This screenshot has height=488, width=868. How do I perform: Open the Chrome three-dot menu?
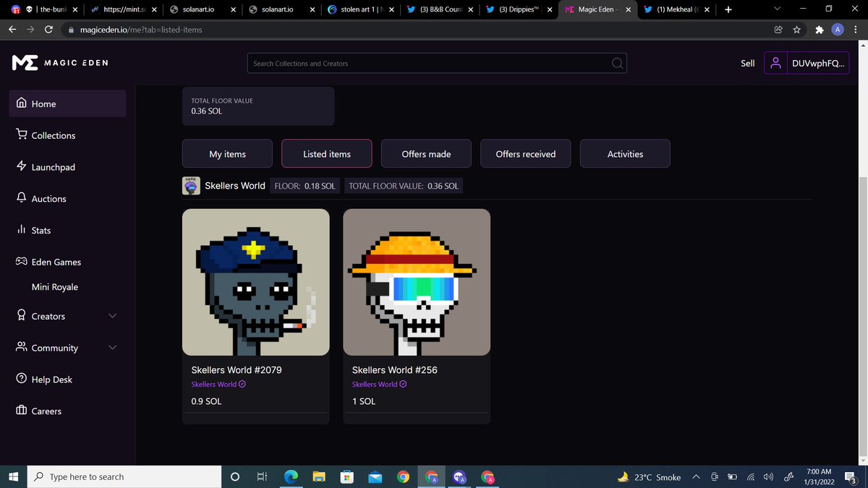click(856, 30)
